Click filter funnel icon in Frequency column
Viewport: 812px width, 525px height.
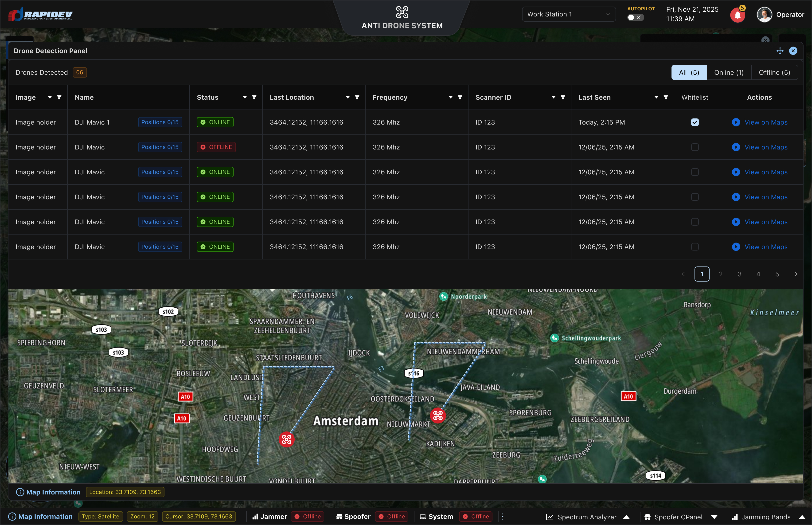tap(460, 98)
